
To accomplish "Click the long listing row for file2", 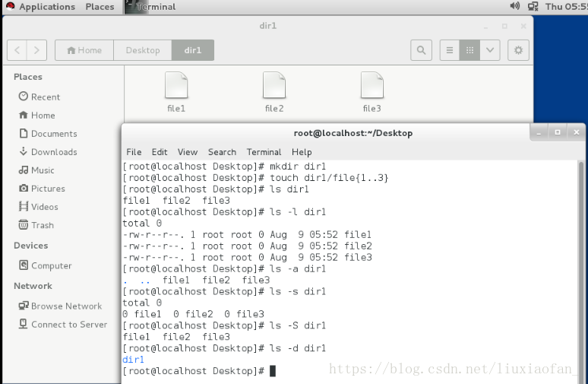I will point(247,246).
